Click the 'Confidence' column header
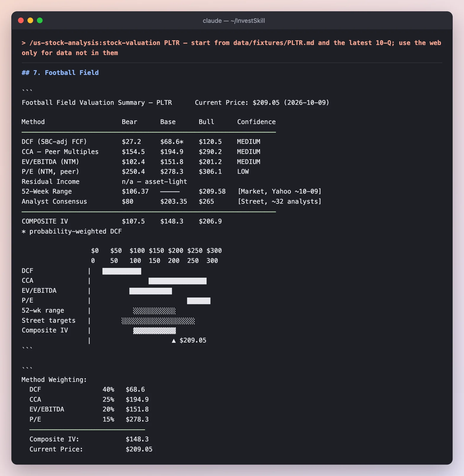The width and height of the screenshot is (464, 476). pos(256,122)
